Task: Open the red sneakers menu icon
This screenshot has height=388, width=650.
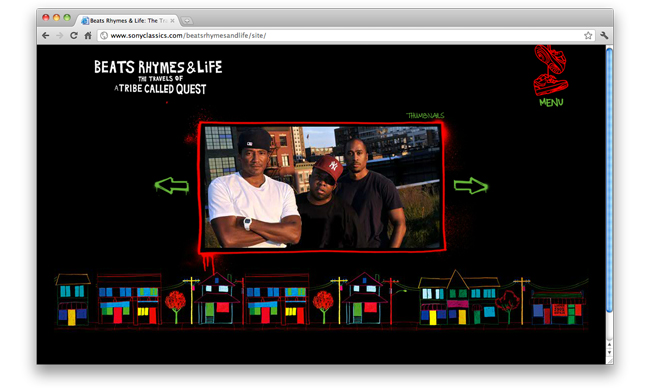Action: 551,70
